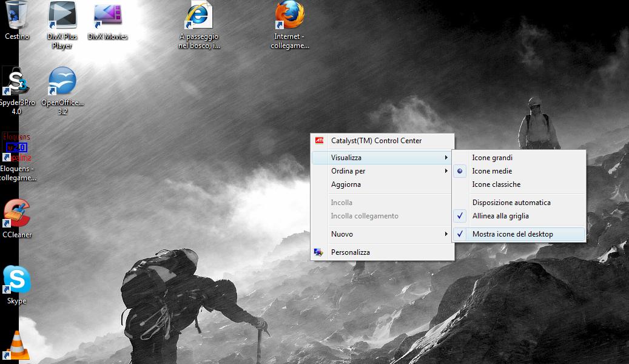Click the Eloquens shortcut icon
The image size is (629, 364).
tap(17, 149)
